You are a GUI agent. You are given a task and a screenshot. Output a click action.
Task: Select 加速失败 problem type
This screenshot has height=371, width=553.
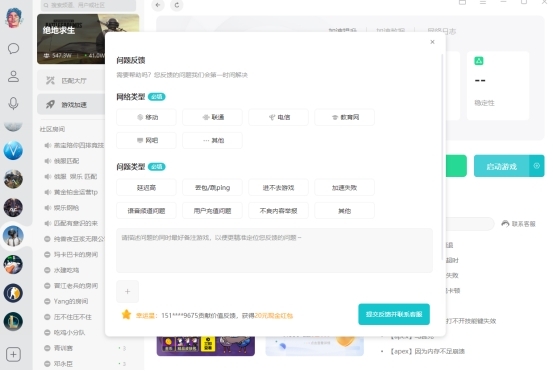click(345, 188)
